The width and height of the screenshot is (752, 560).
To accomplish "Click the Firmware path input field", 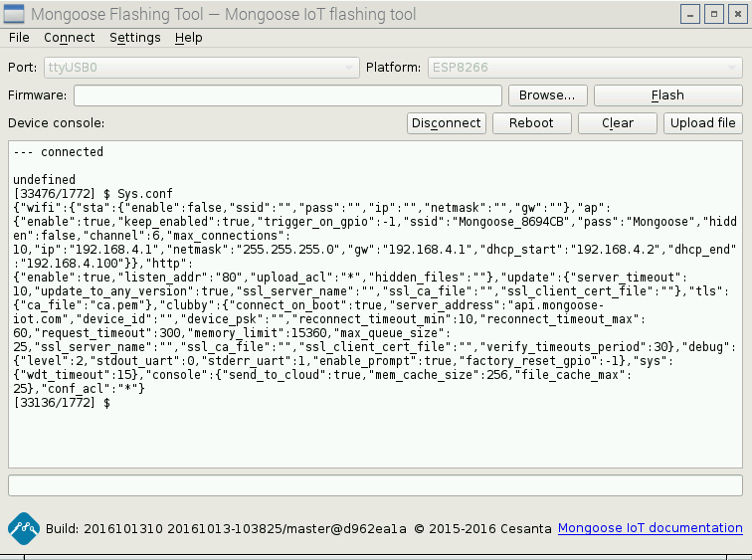I will pyautogui.click(x=287, y=95).
